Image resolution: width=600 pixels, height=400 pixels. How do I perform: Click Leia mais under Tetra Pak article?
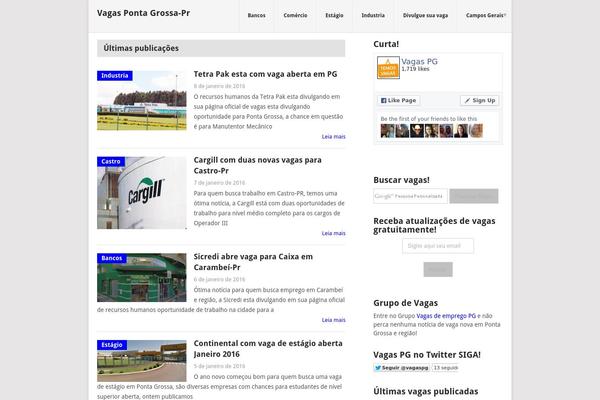(333, 137)
